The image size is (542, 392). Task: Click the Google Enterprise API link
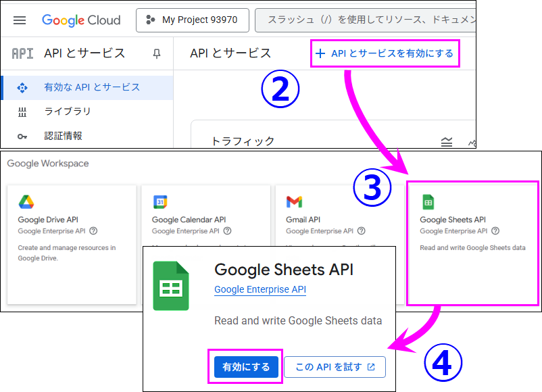click(x=260, y=289)
